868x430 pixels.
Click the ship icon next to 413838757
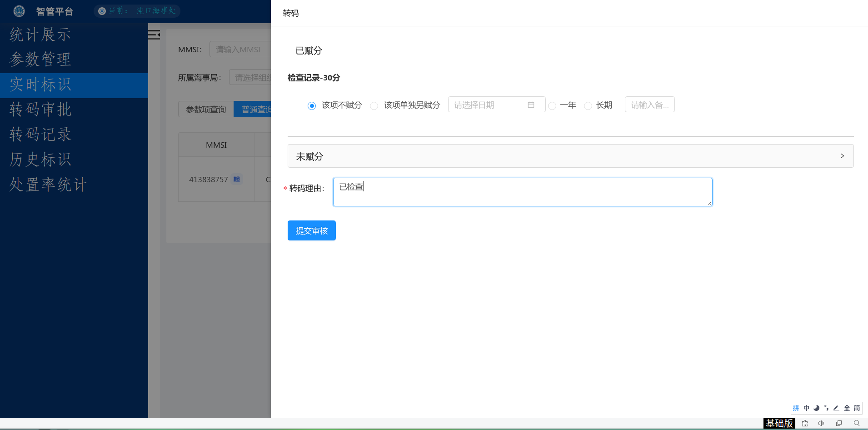coord(237,179)
